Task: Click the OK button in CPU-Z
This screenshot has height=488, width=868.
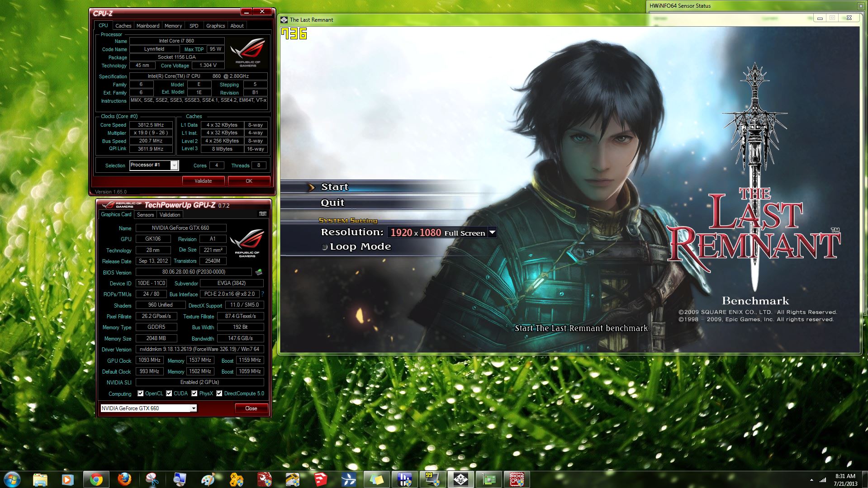Action: click(249, 181)
